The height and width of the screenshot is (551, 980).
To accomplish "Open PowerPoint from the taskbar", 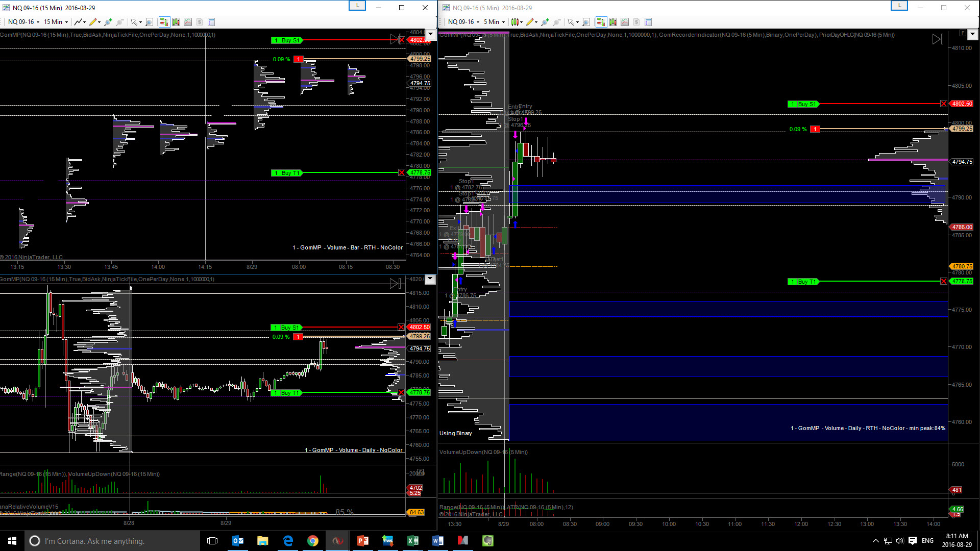I will point(363,541).
